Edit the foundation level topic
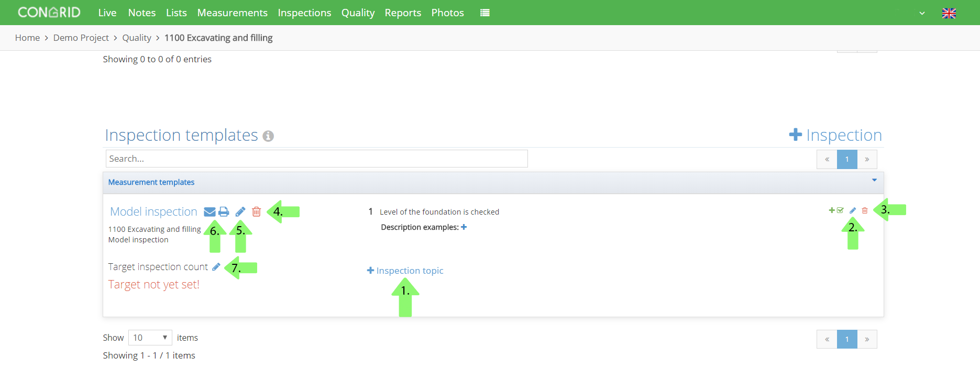 853,210
